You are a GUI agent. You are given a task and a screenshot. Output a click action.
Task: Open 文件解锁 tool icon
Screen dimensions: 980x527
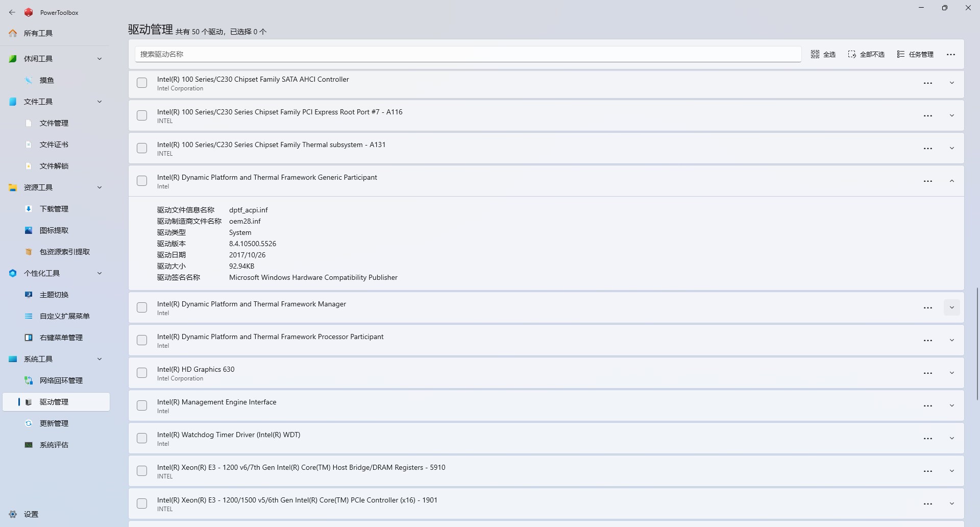coord(29,166)
